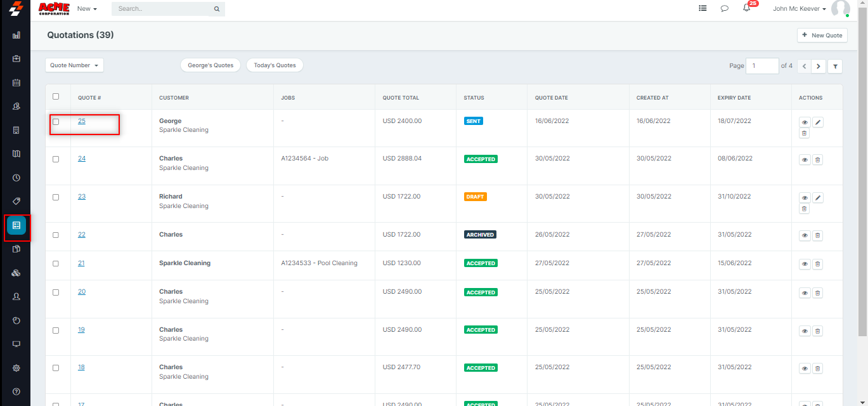View quote 22 using the eye icon
The height and width of the screenshot is (406, 868).
tap(805, 235)
